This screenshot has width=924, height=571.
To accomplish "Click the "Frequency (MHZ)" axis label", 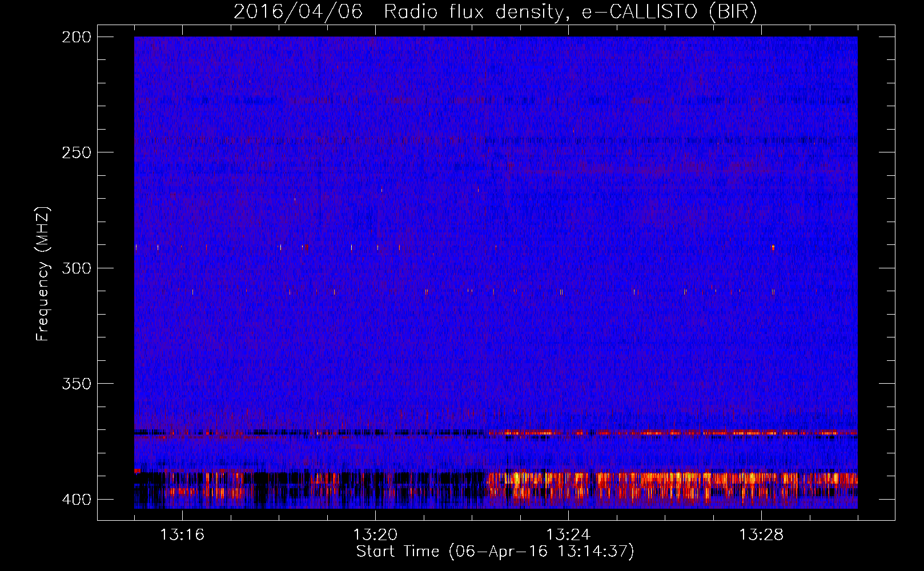I will coord(43,274).
